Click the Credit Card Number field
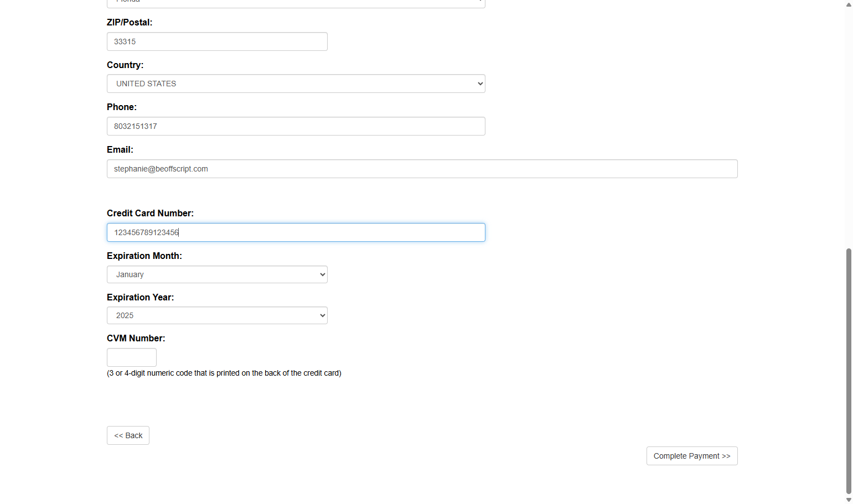The image size is (853, 504). (x=296, y=232)
